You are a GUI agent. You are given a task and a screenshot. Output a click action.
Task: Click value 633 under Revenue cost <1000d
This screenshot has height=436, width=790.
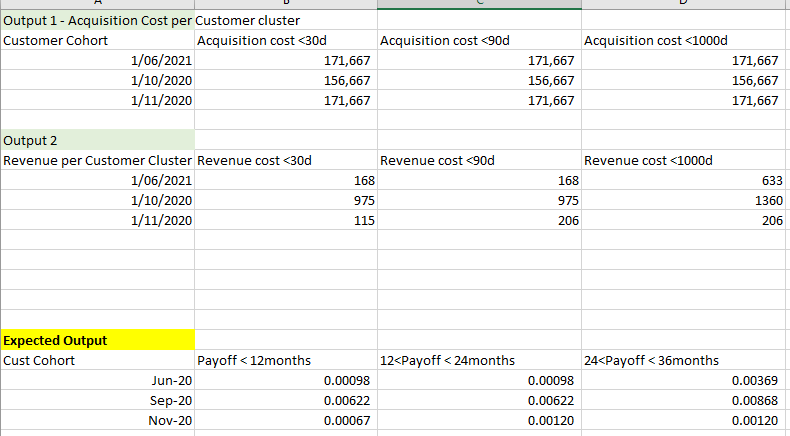click(686, 180)
